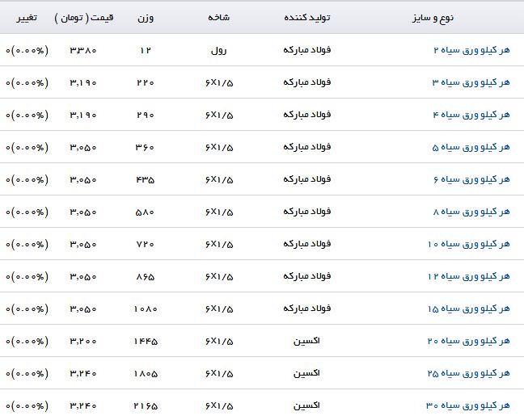Screen dimensions: 524x420
Task: Open the link 'هر کیلو ورق سیاه ۵'
Action: pos(471,147)
